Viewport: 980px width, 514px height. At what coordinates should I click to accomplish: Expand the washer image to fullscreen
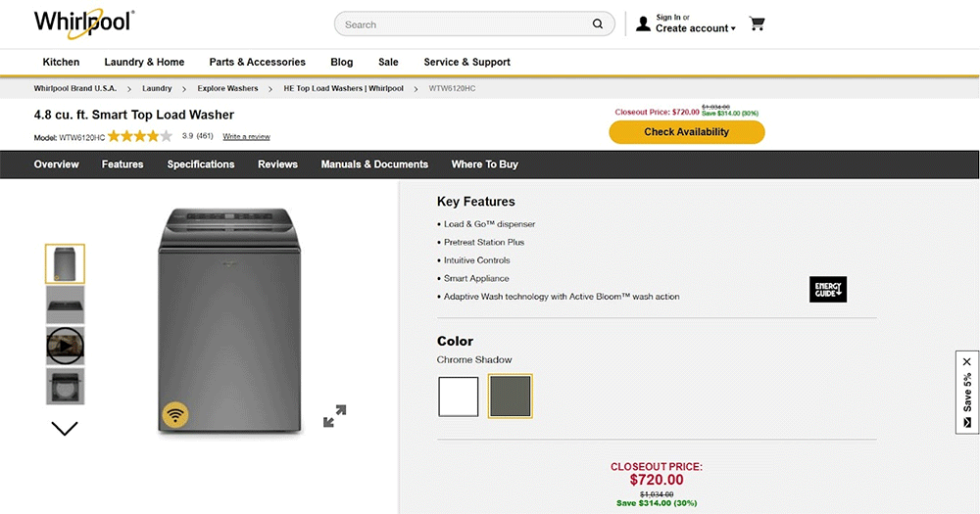(x=334, y=416)
